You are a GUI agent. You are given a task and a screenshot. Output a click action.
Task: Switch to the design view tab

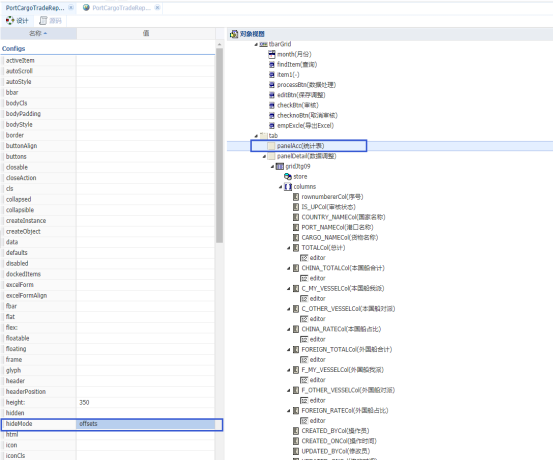tap(17, 21)
